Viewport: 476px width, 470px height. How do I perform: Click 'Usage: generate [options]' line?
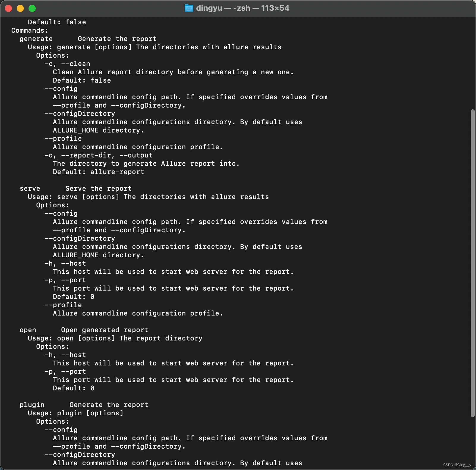tap(155, 47)
